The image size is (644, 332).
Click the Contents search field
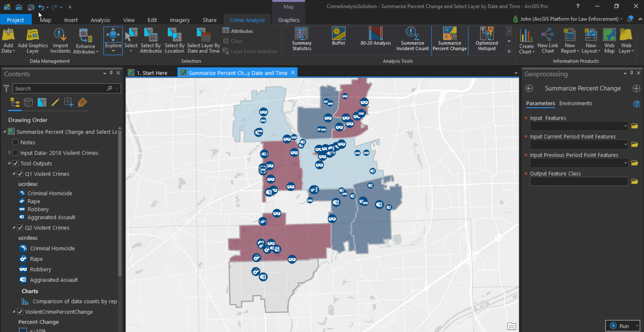67,88
